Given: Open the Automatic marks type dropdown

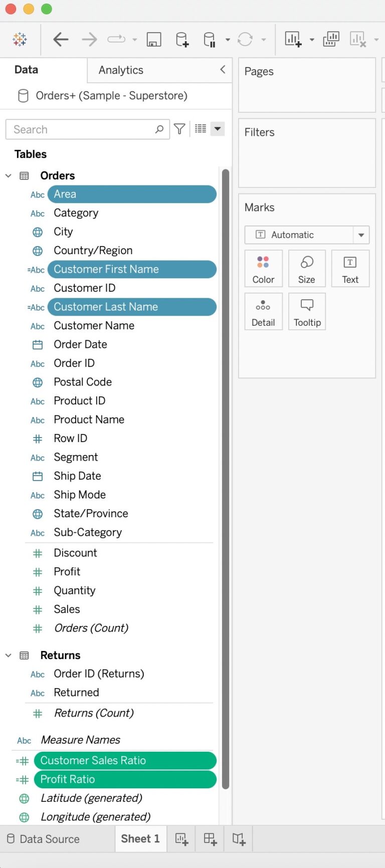Looking at the screenshot, I should [x=361, y=235].
